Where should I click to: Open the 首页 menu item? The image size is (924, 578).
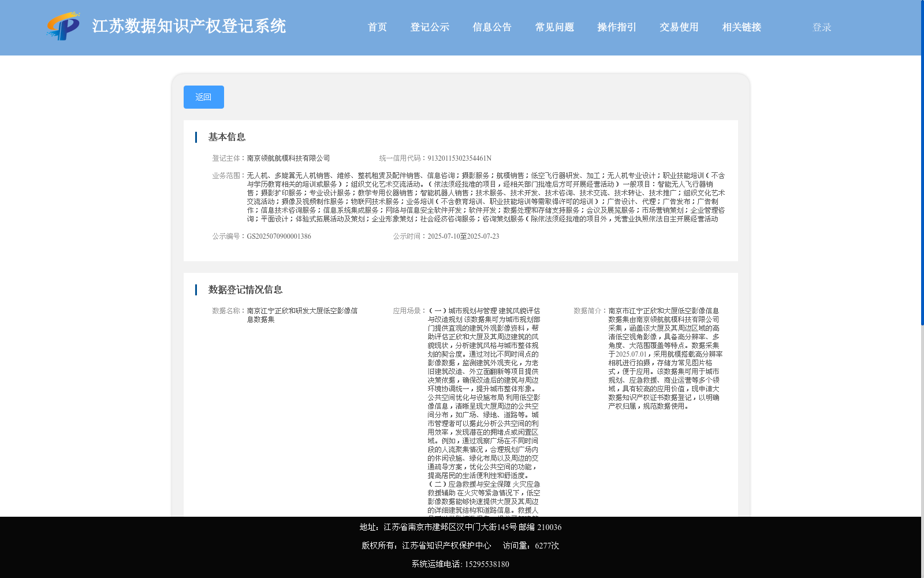pyautogui.click(x=377, y=27)
